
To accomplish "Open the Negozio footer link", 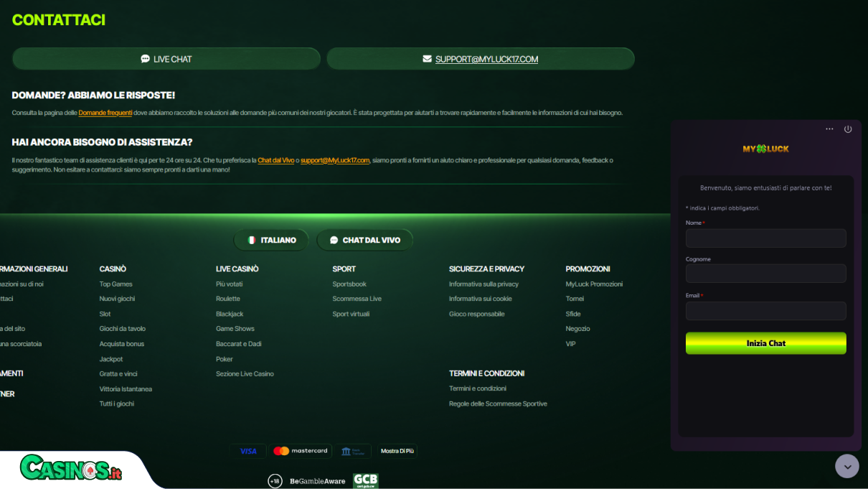I will pos(577,329).
